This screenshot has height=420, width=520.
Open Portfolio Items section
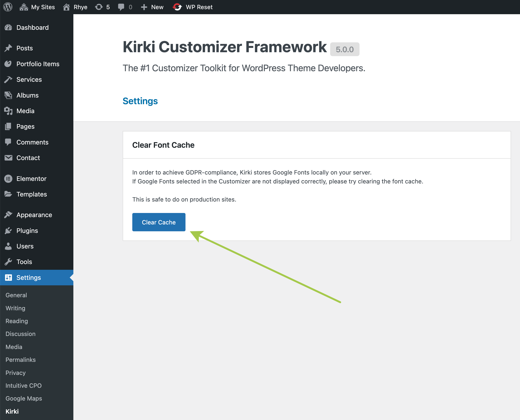click(38, 64)
